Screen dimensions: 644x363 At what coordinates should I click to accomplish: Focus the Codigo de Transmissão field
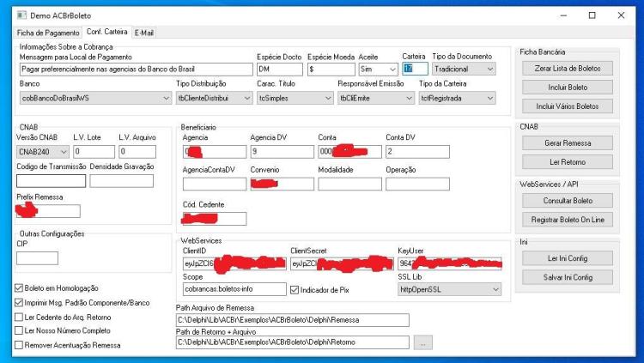coord(51,181)
